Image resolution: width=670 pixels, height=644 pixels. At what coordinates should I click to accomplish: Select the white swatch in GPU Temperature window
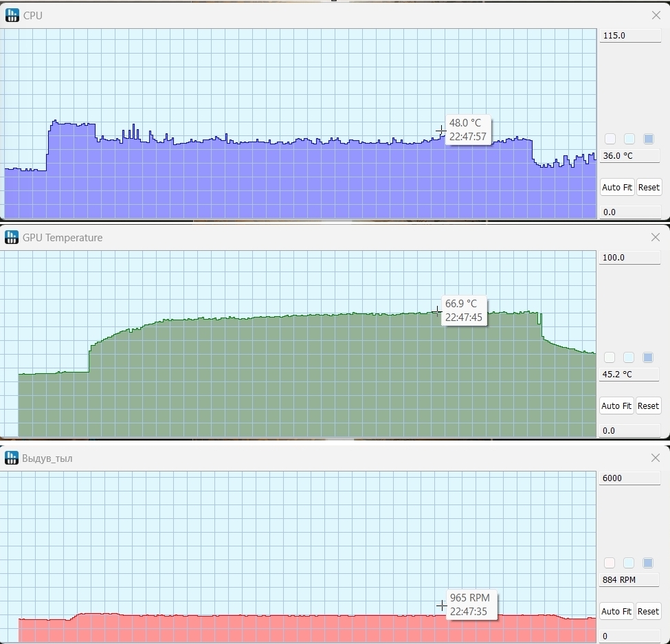(610, 357)
